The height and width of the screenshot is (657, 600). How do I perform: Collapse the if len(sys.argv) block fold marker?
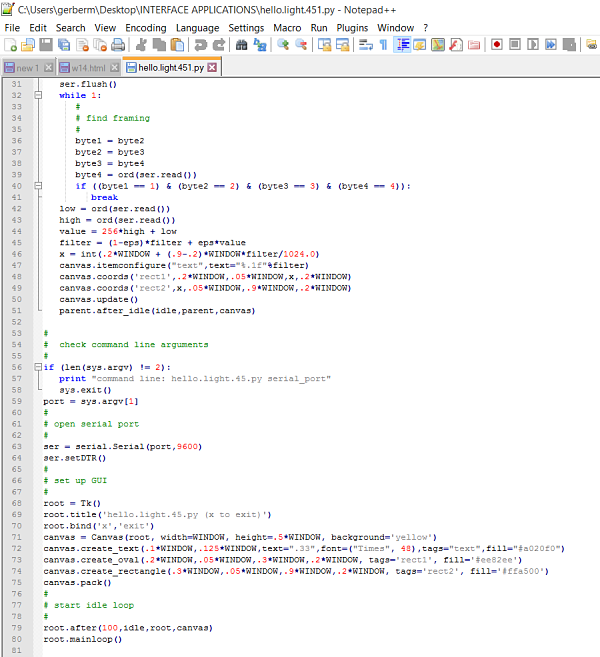(x=38, y=367)
